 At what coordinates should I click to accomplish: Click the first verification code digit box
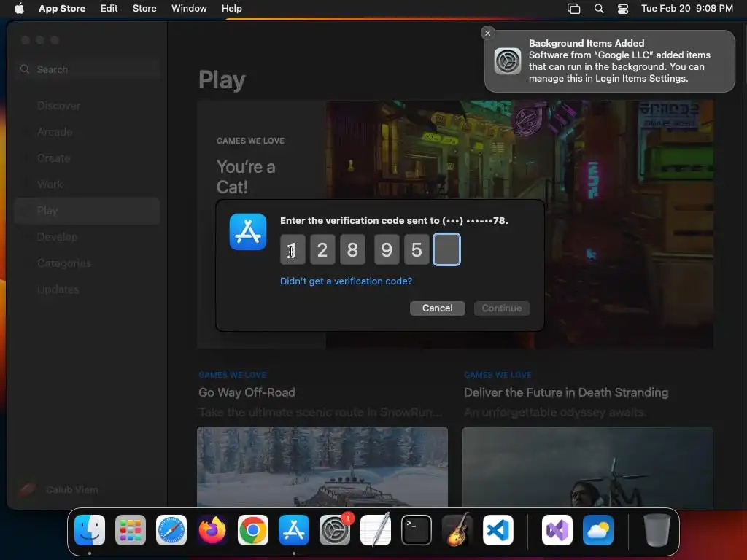[293, 249]
